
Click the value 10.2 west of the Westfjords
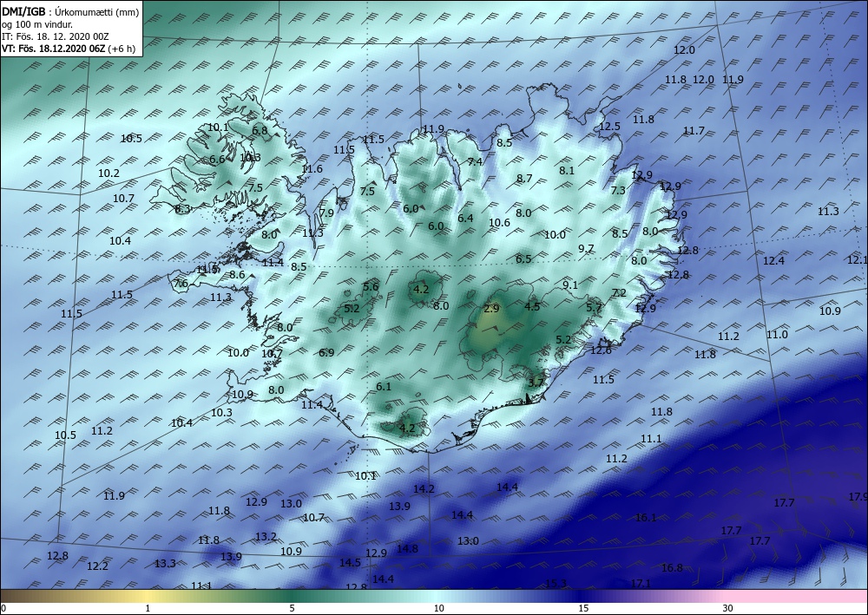click(x=108, y=173)
